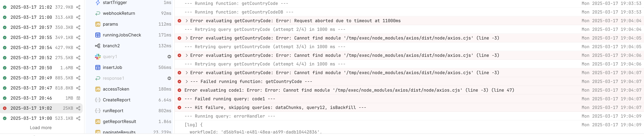Click share icon for 21:02 run

tap(78, 7)
